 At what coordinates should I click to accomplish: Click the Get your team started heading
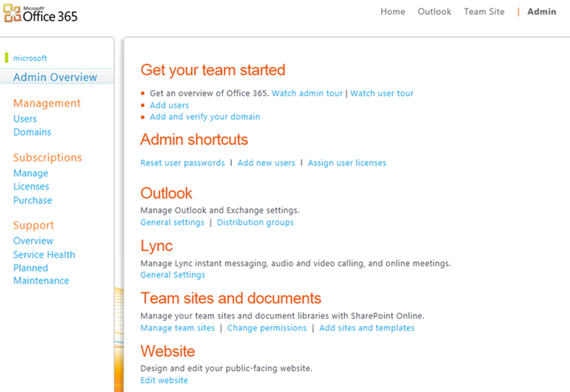pyautogui.click(x=213, y=70)
